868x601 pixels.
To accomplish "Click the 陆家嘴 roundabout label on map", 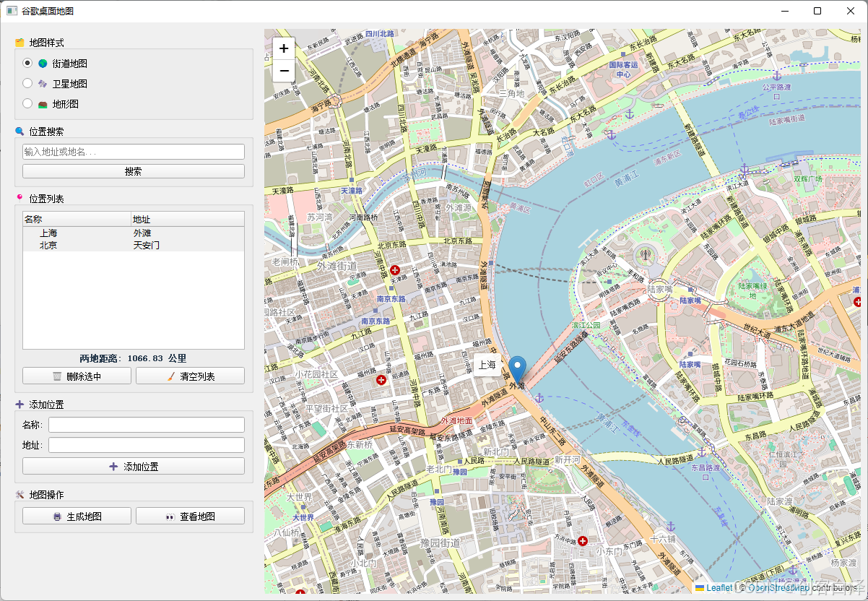I will (659, 288).
